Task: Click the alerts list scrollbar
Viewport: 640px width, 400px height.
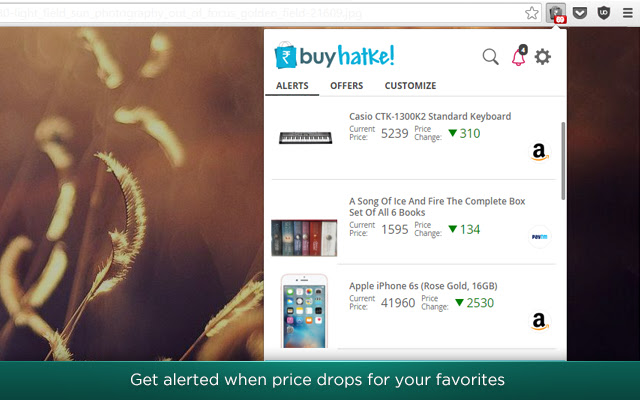Action: tap(563, 161)
